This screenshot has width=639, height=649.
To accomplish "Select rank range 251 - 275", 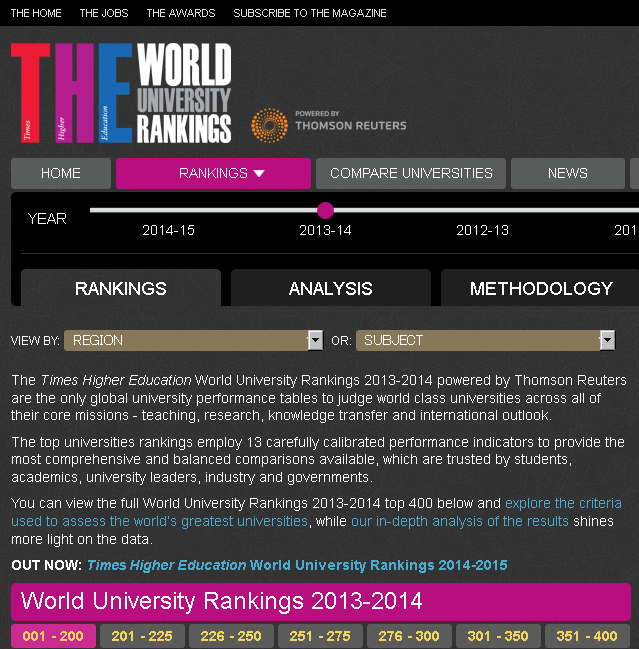I will [x=320, y=636].
